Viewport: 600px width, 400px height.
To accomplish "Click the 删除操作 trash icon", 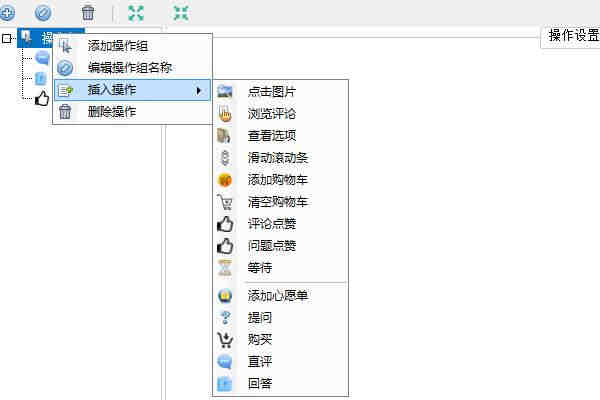I will click(x=65, y=112).
